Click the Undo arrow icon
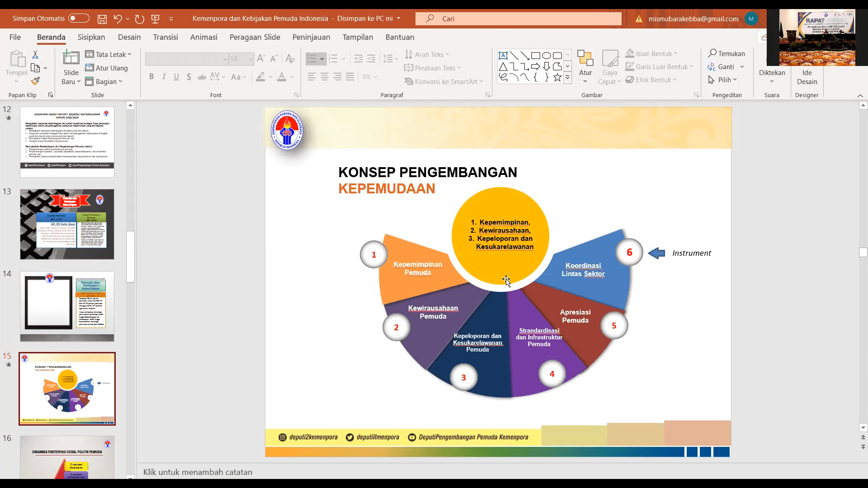The width and height of the screenshot is (868, 488). point(118,19)
